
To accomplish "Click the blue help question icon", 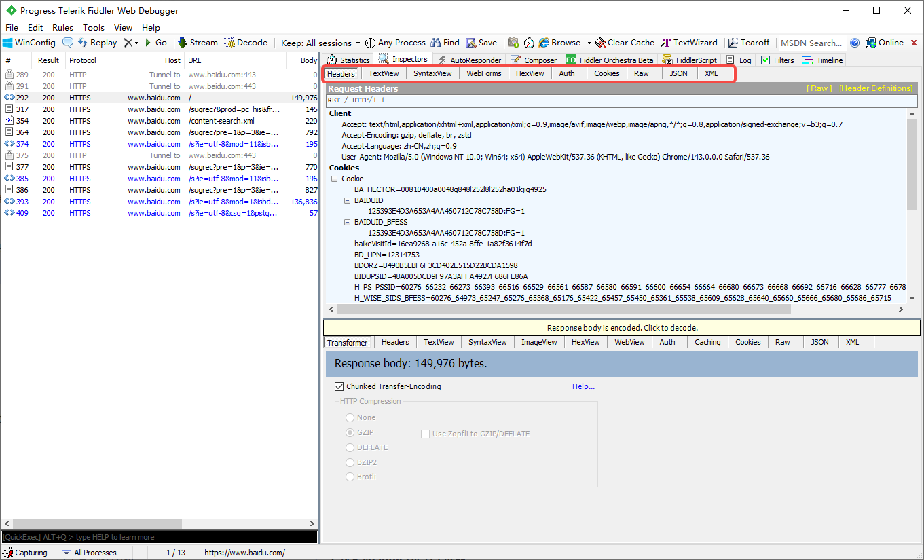I will point(855,43).
